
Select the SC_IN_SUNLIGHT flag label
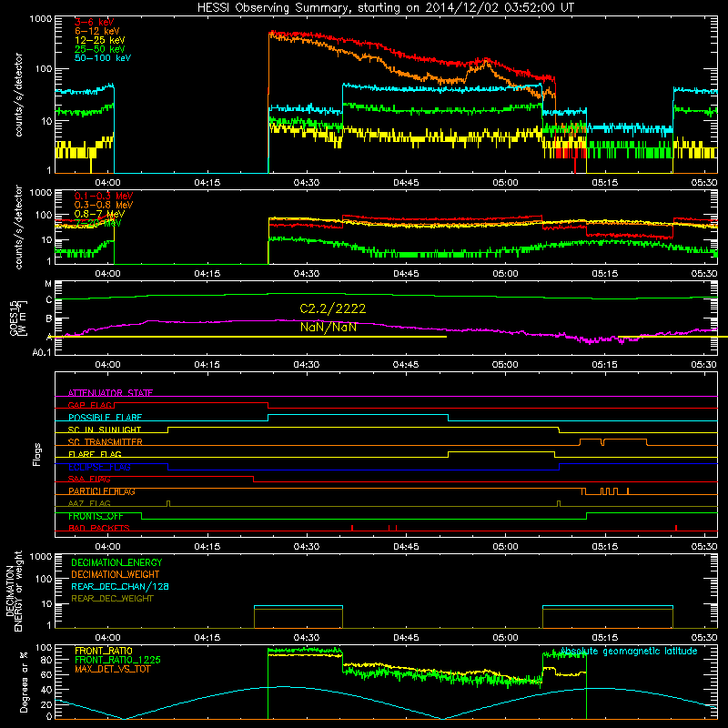[105, 430]
